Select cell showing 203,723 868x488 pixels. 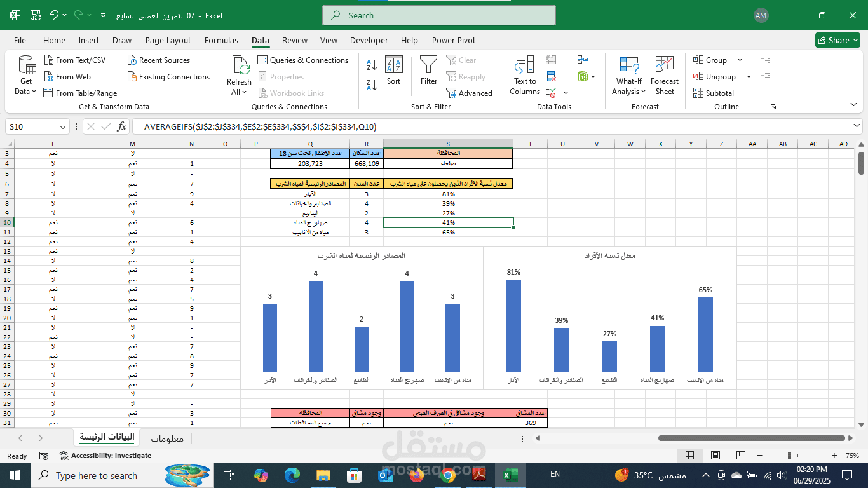point(310,163)
